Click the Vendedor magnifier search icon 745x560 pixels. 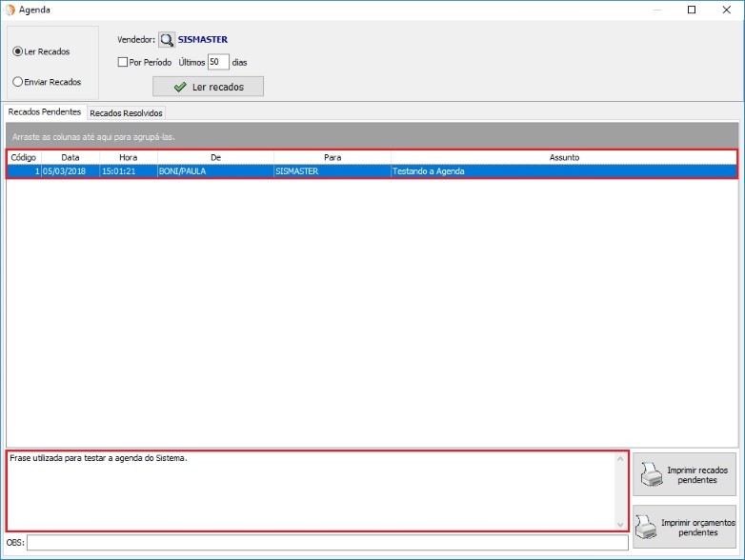point(167,40)
